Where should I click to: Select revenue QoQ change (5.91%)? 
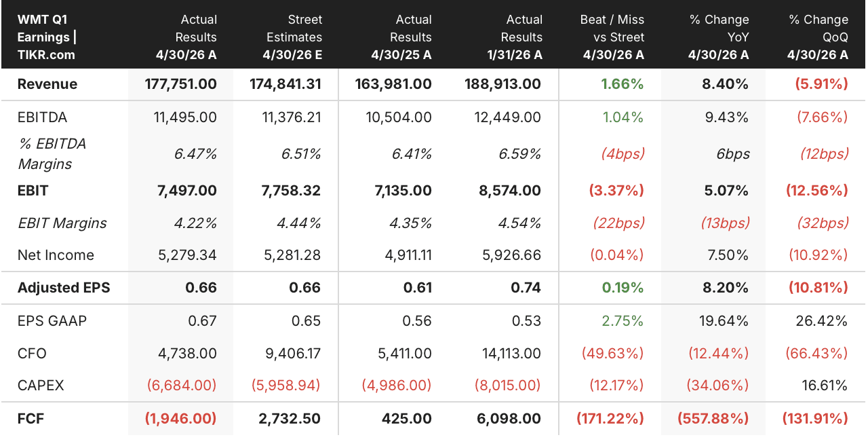tap(823, 84)
